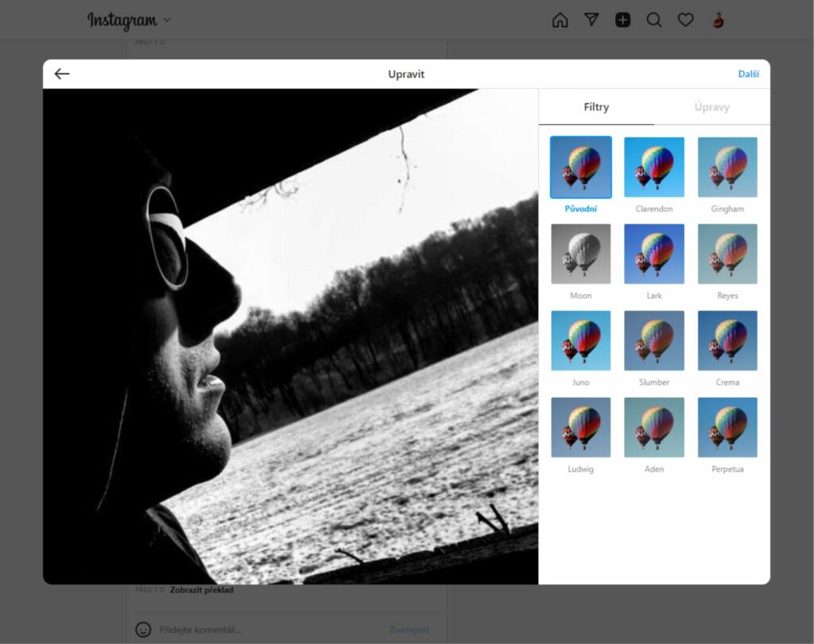Apply the Gingham filter

coord(727,167)
